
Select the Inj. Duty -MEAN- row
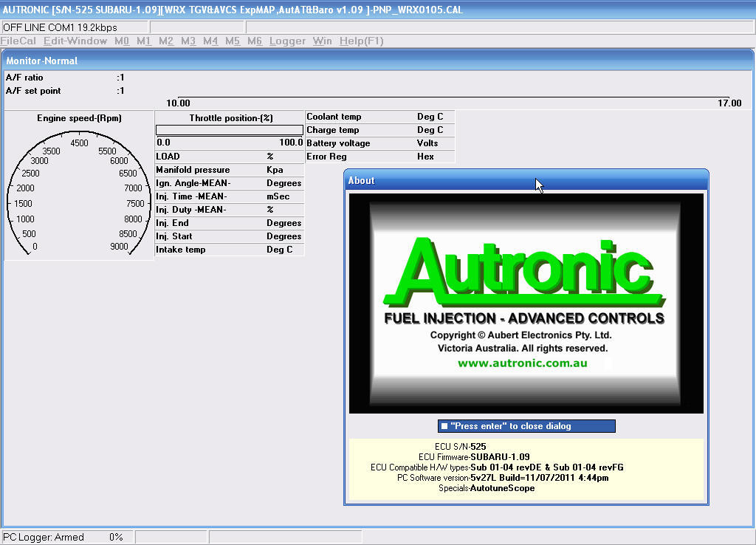(x=230, y=209)
